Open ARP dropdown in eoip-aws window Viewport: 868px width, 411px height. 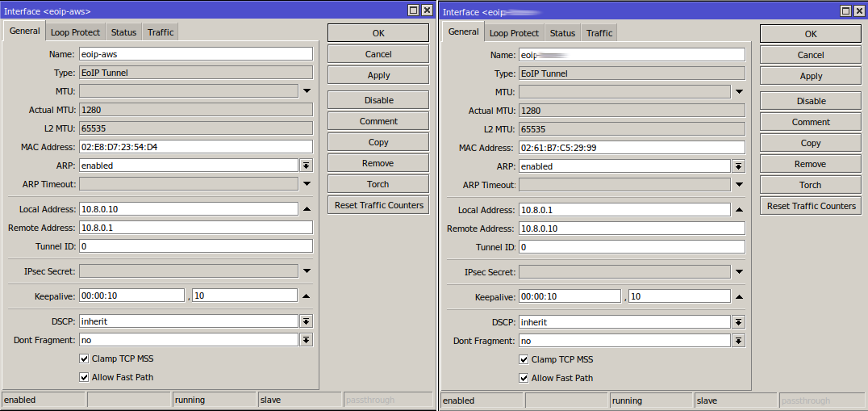pyautogui.click(x=306, y=165)
